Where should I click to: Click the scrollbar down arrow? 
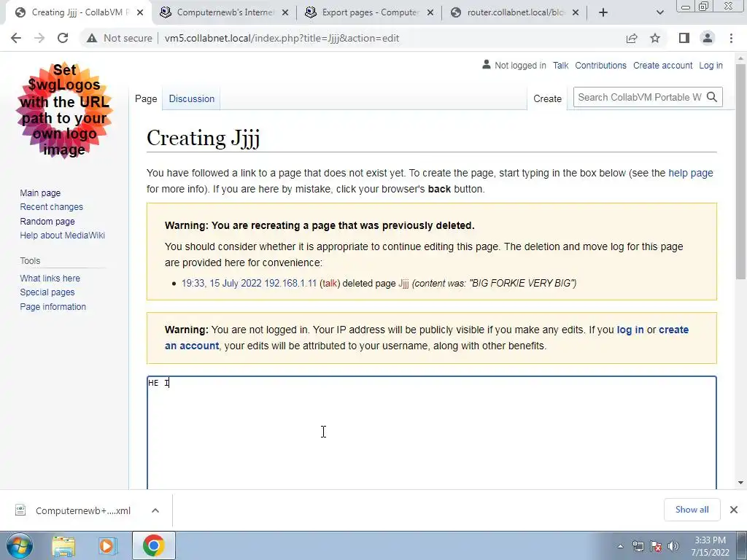(740, 483)
